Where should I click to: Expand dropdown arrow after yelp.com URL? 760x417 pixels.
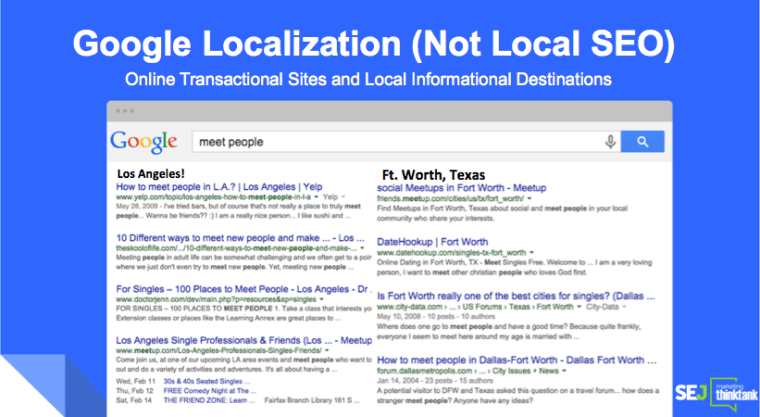[x=317, y=197]
